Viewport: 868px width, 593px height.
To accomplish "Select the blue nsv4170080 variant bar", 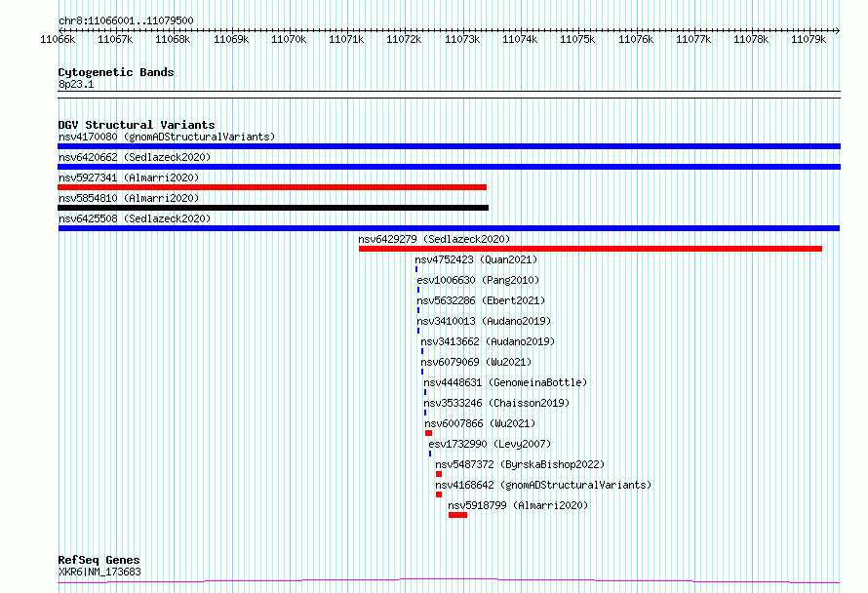I will 449,146.
